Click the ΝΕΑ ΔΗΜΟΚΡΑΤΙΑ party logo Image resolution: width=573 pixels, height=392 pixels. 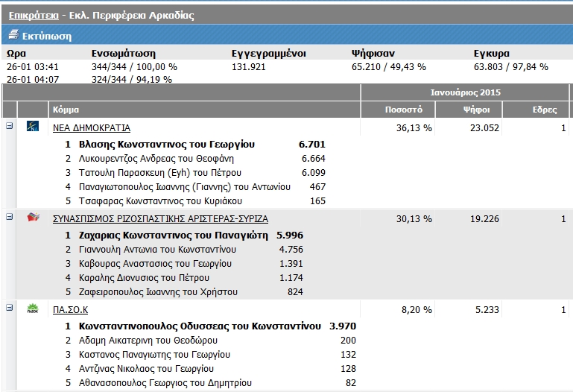click(x=33, y=127)
